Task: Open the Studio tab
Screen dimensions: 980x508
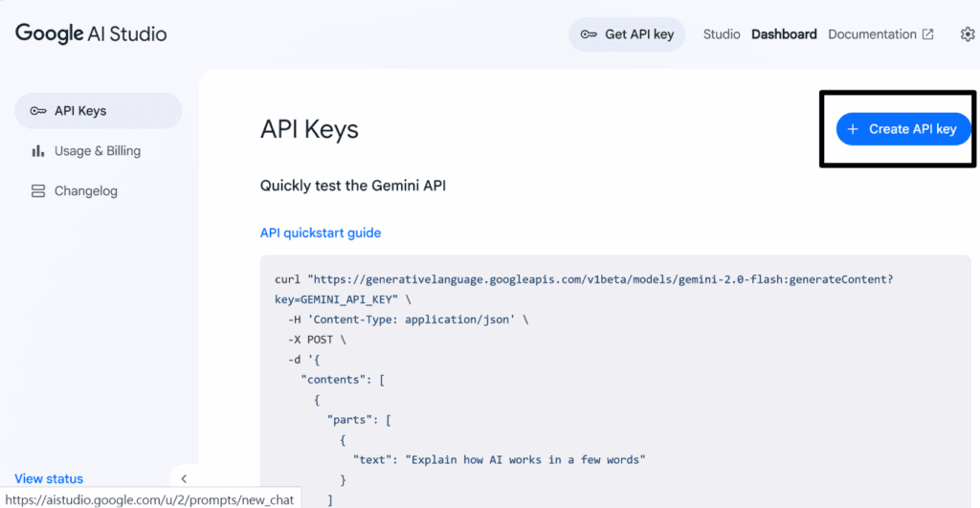Action: click(x=722, y=34)
